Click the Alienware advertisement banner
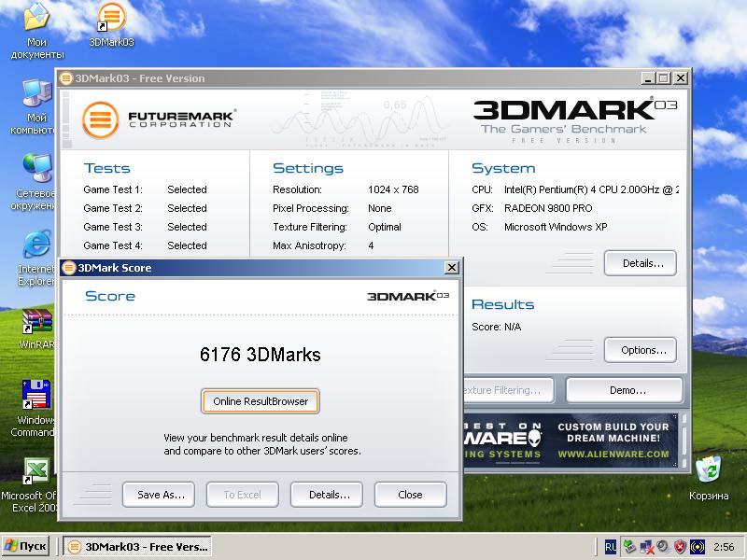Viewport: 747px width, 560px height. pos(571,440)
